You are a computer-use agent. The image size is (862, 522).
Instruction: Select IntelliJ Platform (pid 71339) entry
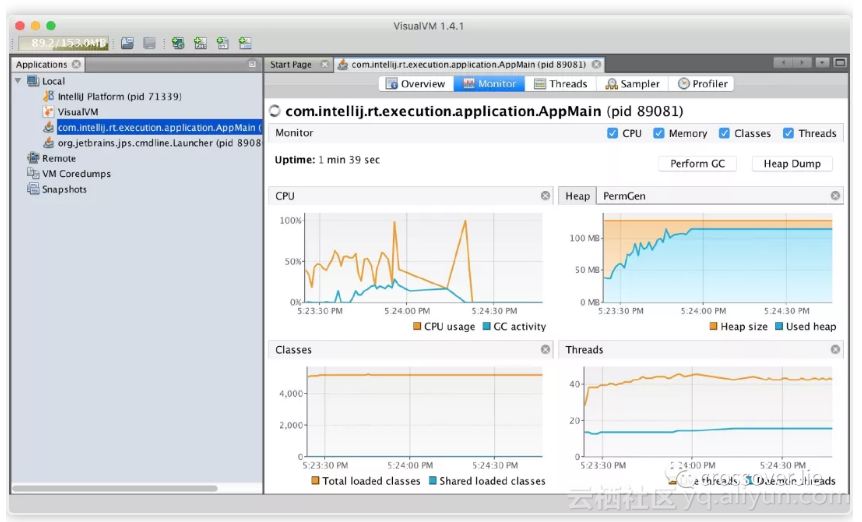pyautogui.click(x=119, y=96)
